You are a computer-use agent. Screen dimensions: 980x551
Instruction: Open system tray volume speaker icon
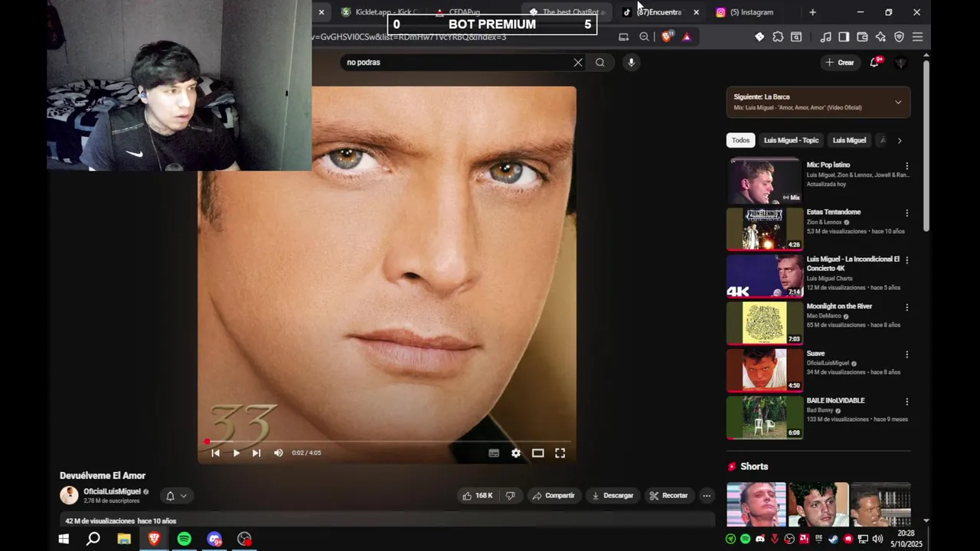tap(877, 539)
